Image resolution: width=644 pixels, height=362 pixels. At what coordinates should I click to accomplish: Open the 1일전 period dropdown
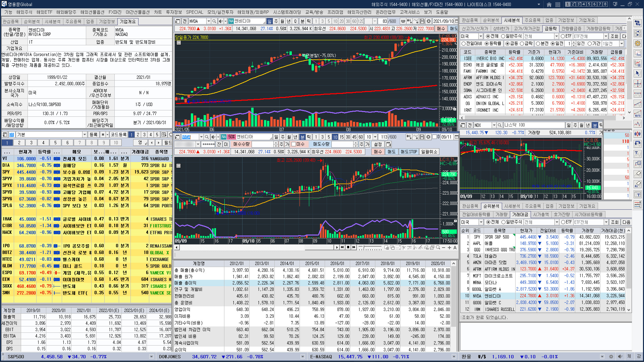pyautogui.click(x=622, y=44)
